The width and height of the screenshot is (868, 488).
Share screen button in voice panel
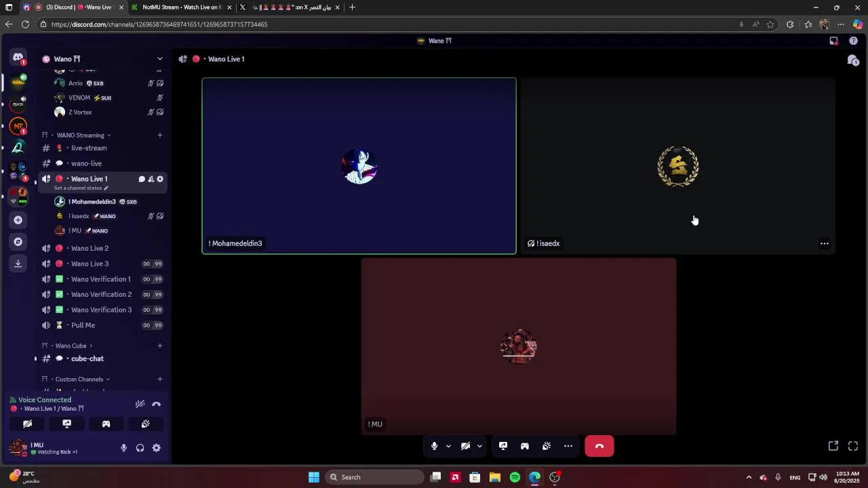66,424
